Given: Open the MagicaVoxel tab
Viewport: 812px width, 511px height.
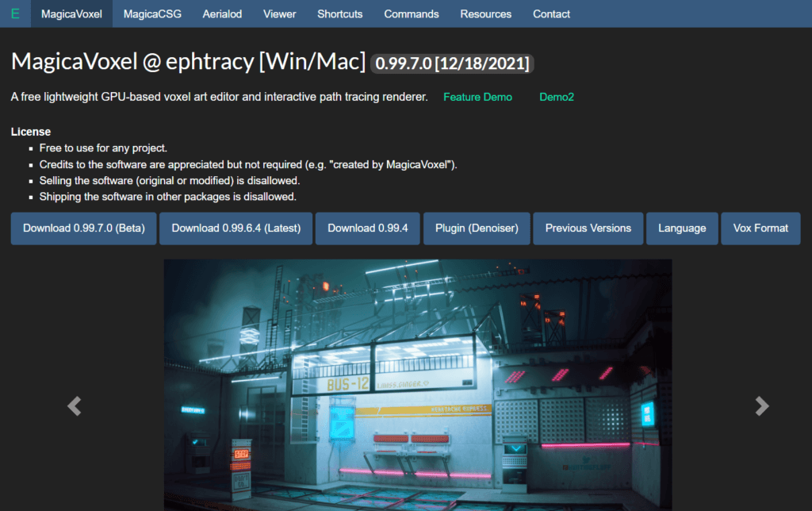Looking at the screenshot, I should point(71,14).
